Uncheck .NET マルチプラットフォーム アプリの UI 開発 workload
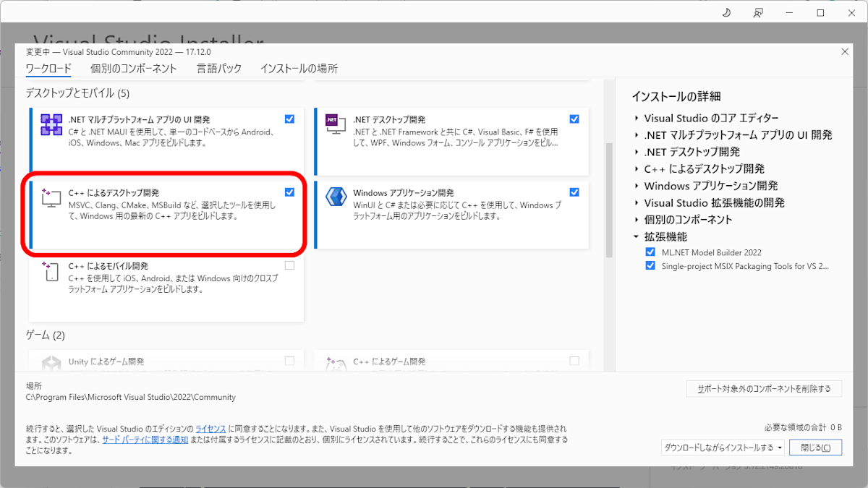The image size is (868, 488). tap(289, 119)
